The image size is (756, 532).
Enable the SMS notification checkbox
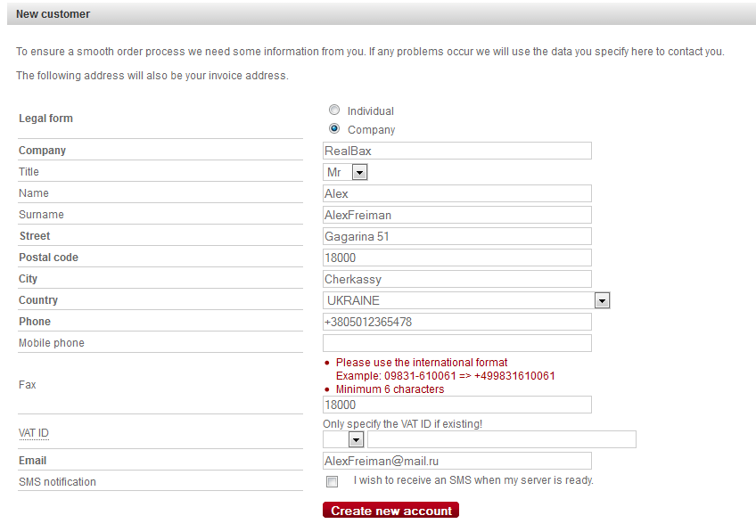333,481
